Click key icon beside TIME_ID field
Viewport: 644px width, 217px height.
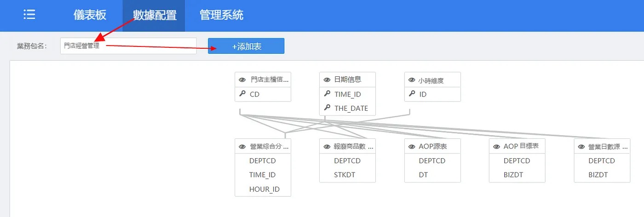click(327, 94)
